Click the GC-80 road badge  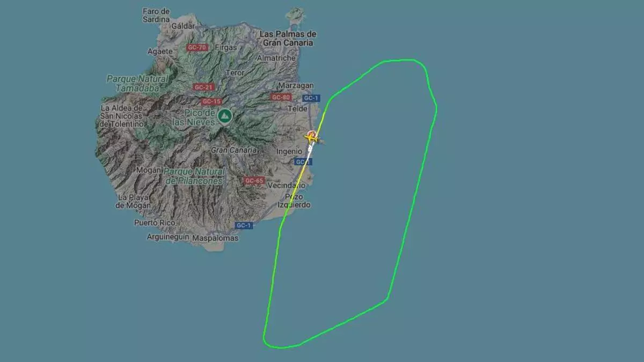point(281,97)
